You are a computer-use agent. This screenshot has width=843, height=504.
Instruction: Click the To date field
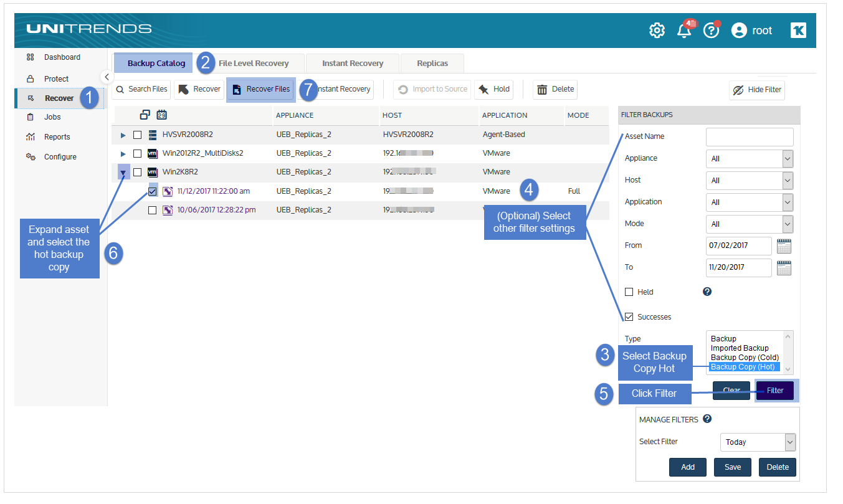click(739, 268)
